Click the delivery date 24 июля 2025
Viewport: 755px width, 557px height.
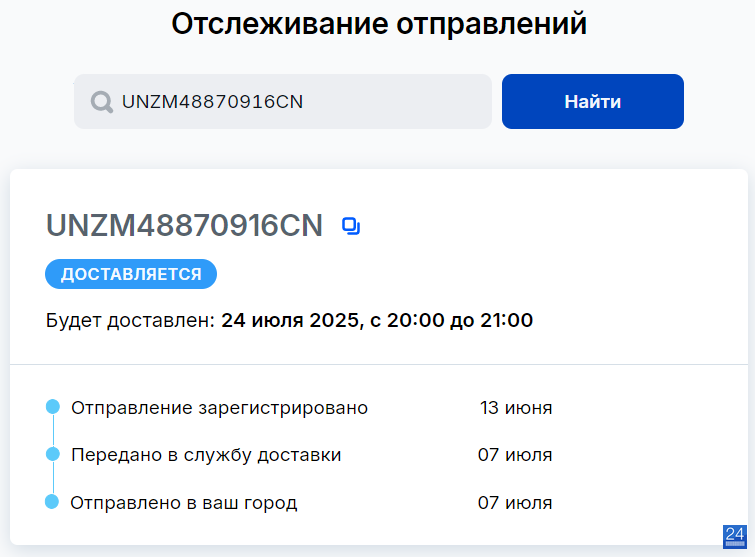click(290, 321)
